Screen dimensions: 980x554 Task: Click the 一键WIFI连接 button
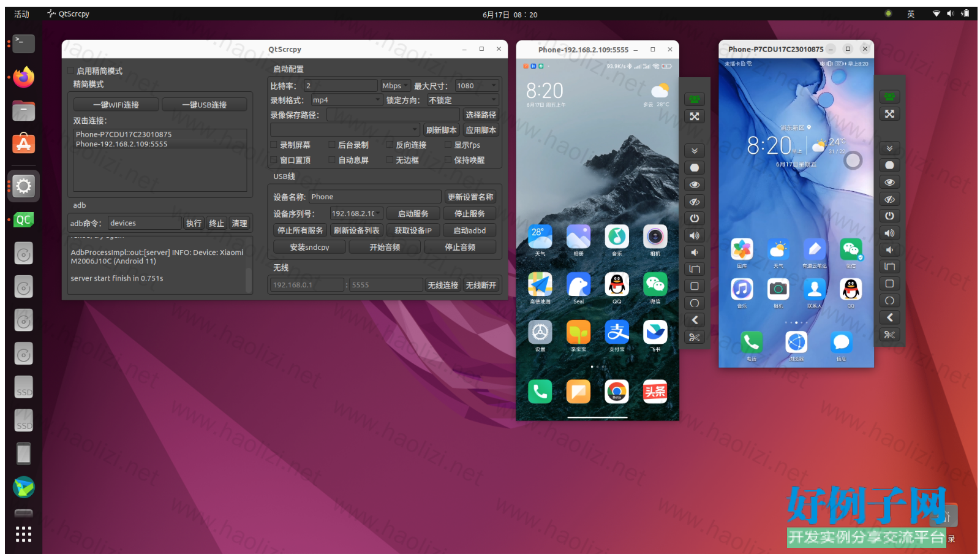(x=116, y=105)
